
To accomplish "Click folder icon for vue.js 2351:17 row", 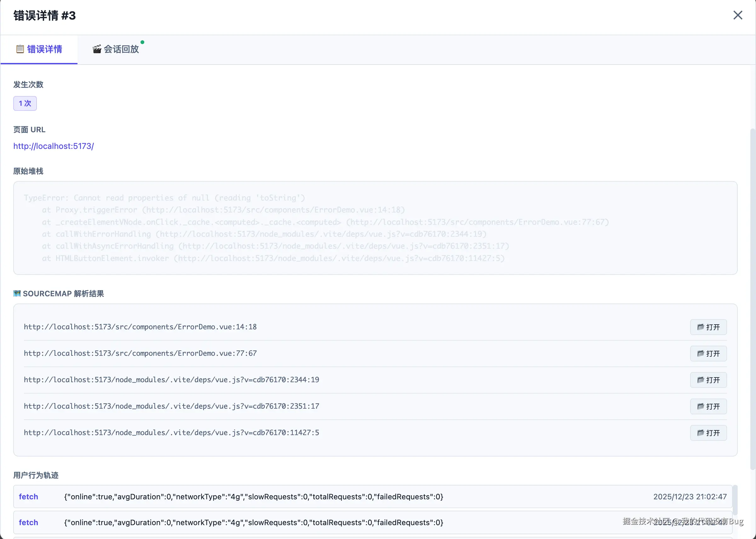I will coord(700,406).
